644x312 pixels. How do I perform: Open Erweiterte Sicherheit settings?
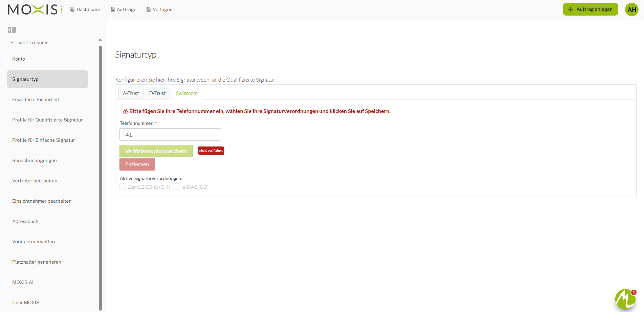[x=47, y=99]
